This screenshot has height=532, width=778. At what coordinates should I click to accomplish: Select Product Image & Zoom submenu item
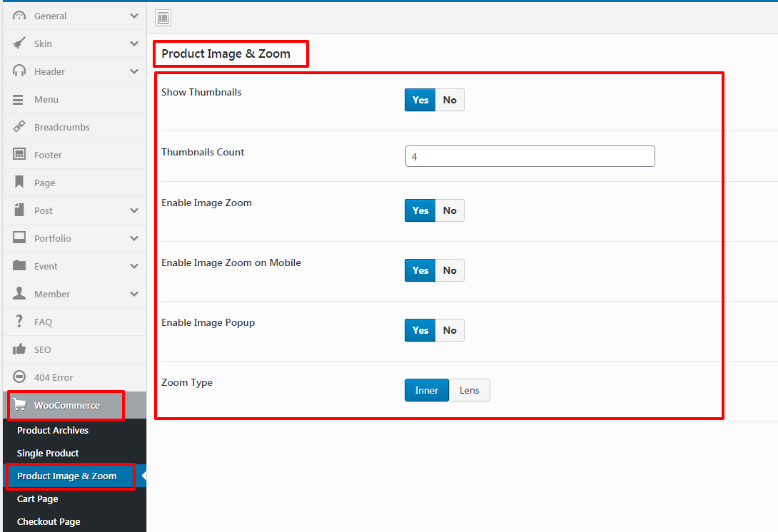[74, 476]
